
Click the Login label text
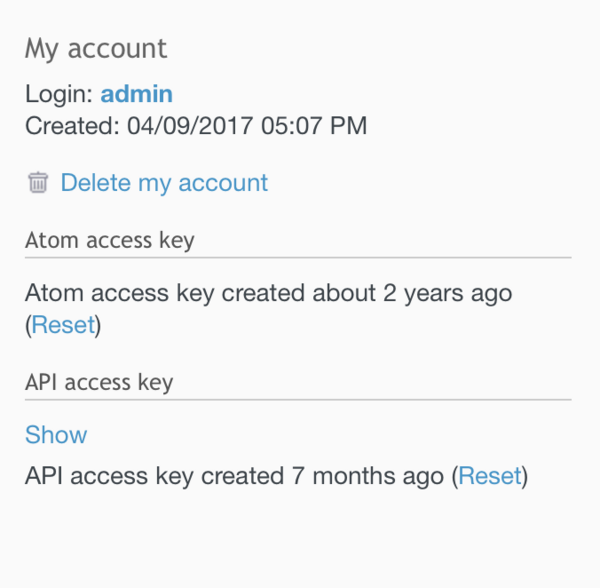(59, 94)
